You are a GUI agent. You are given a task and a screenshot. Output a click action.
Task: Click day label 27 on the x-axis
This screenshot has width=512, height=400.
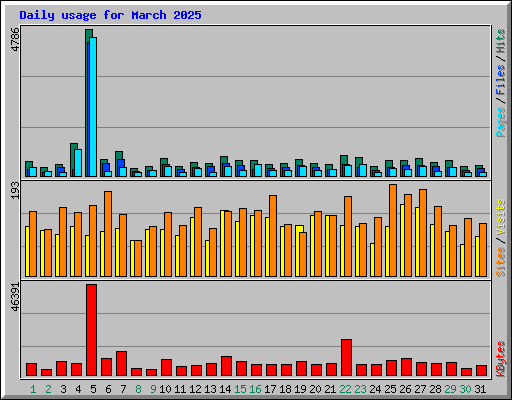click(420, 389)
